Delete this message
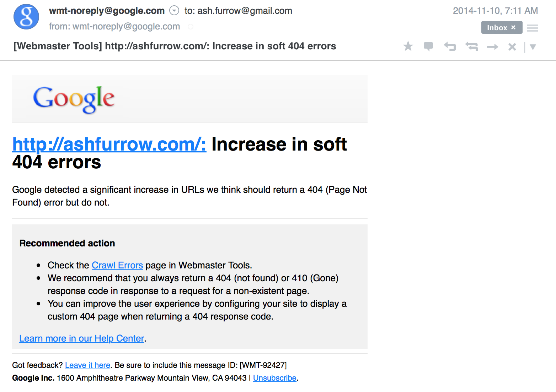Viewport: 556px width, 392px height. 512,46
